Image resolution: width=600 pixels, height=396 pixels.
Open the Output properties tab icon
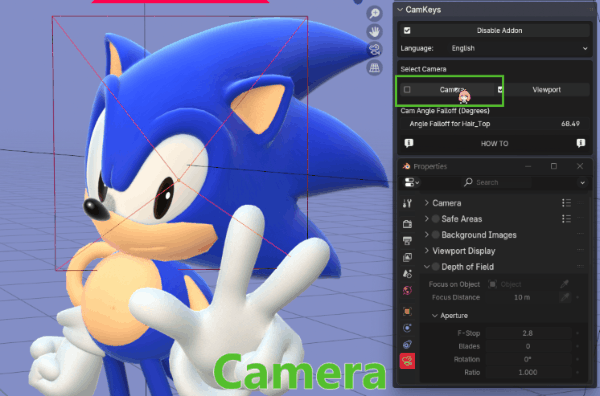(x=407, y=240)
